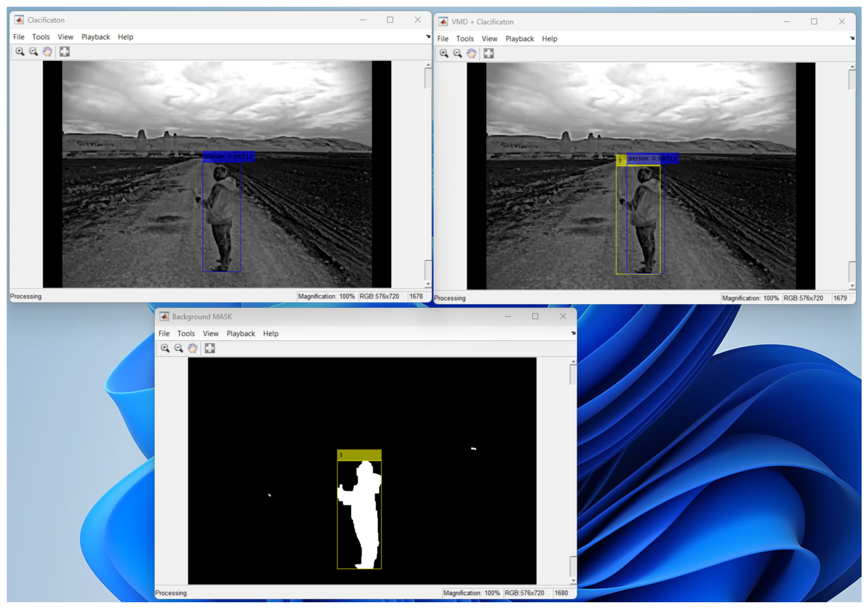Open View menu in Background MASK window
This screenshot has width=868, height=609.
[210, 333]
